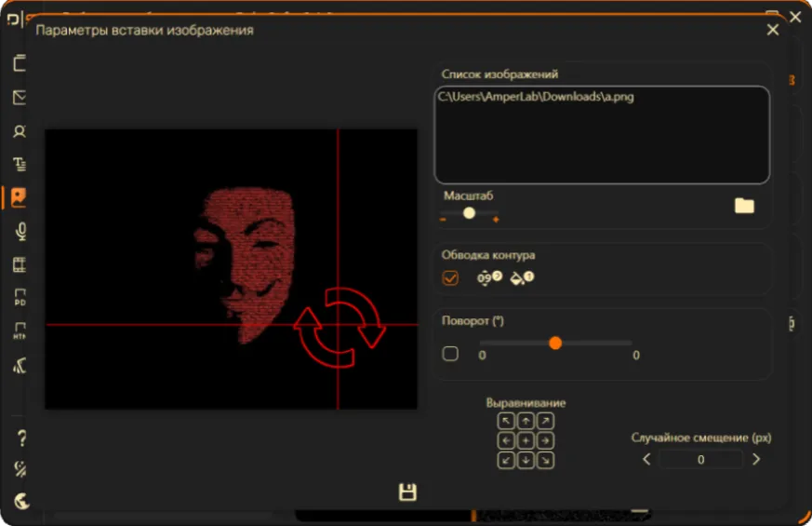This screenshot has width=812, height=526.
Task: Click the outline fill color bucket icon
Action: (x=522, y=277)
